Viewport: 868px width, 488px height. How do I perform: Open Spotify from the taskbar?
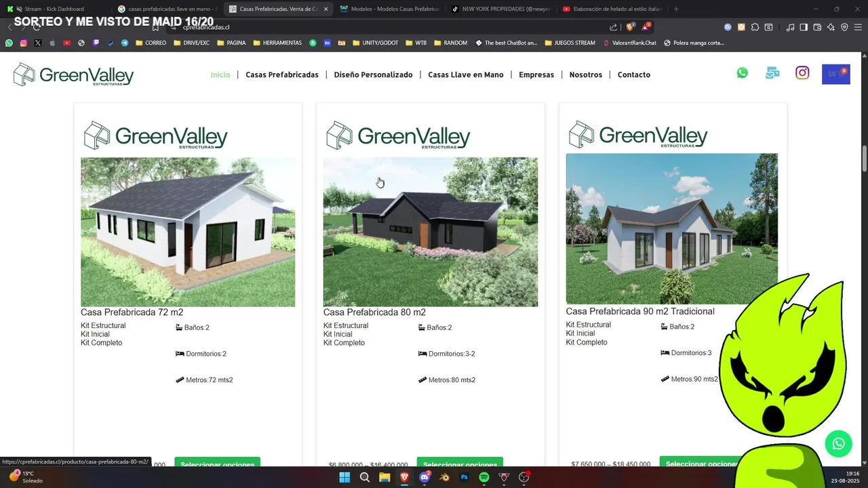click(x=484, y=477)
